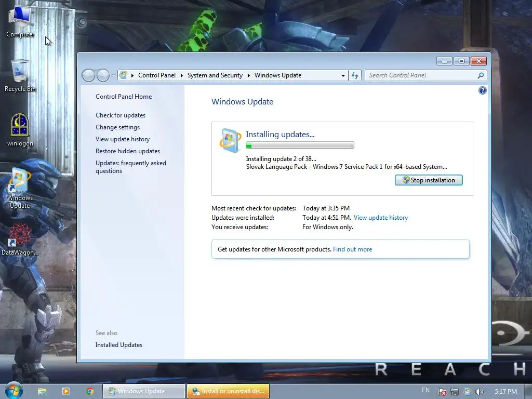Click the search magnifier icon
532x399 pixels.
tap(481, 75)
